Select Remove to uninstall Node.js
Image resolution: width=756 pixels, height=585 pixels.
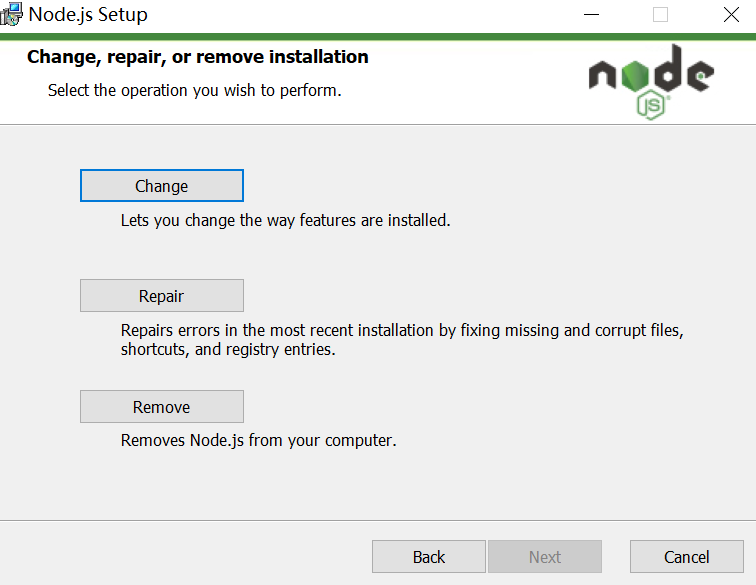162,407
